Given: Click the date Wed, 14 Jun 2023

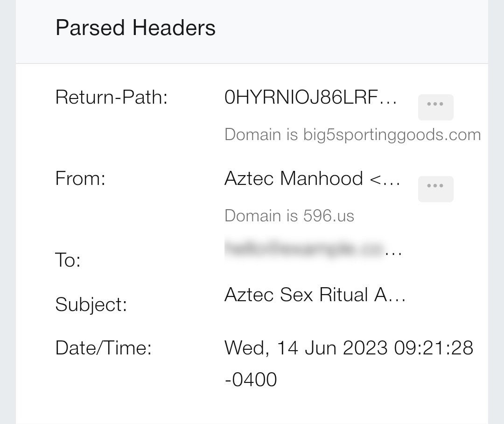Looking at the screenshot, I should coord(306,348).
